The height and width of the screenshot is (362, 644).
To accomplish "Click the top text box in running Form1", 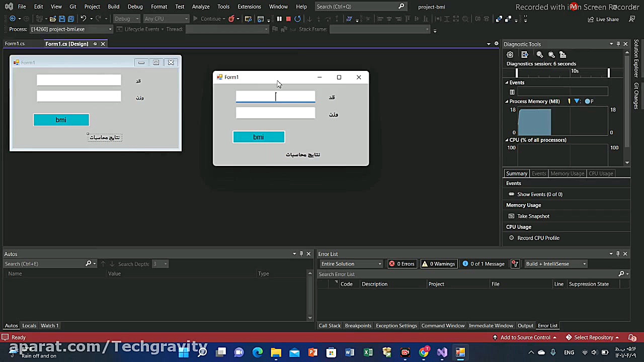I will pos(276,97).
